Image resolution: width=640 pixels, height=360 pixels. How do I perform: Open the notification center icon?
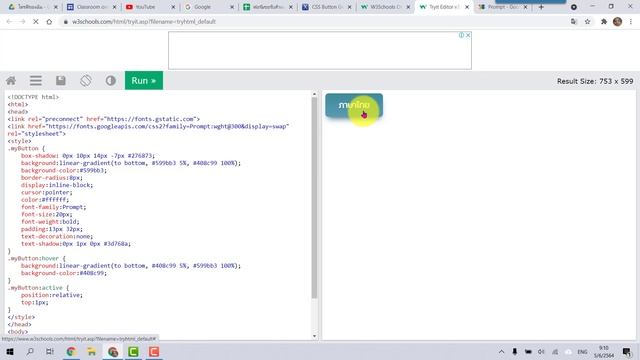coord(627,351)
